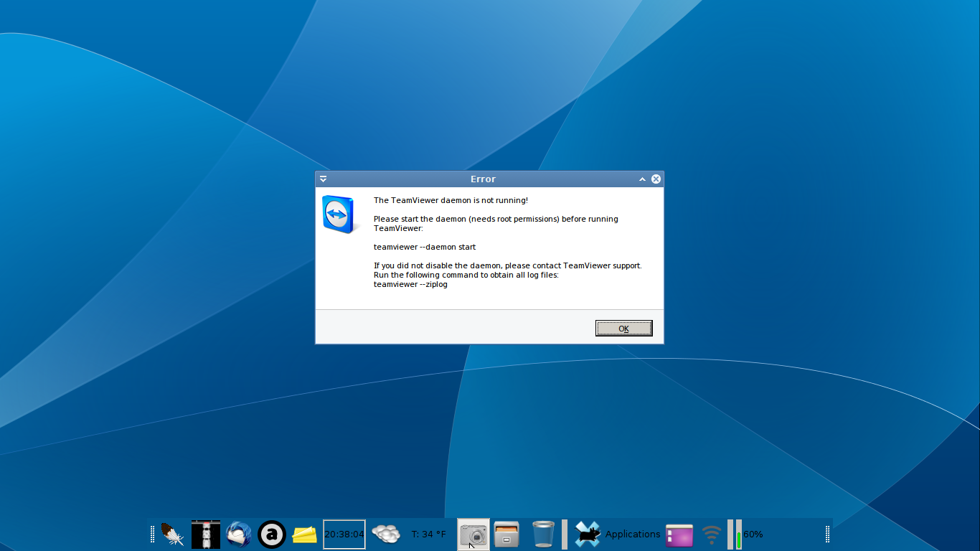Open the trash can in the panel
Screen dimensions: 980x551
543,534
